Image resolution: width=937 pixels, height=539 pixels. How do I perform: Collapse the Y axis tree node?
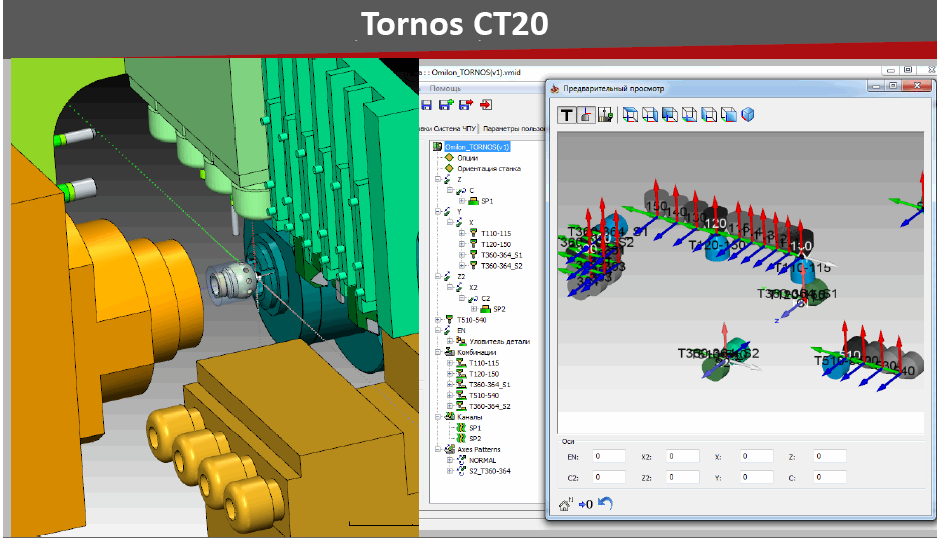pyautogui.click(x=438, y=212)
